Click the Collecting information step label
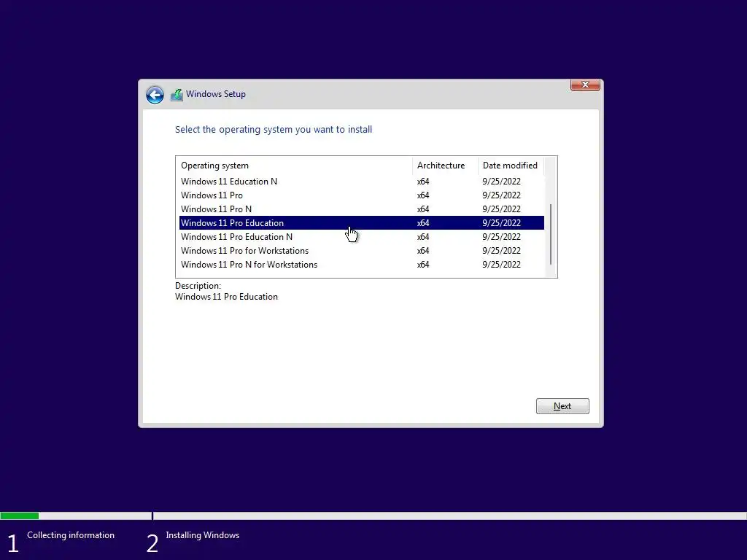747x560 pixels. tap(71, 535)
